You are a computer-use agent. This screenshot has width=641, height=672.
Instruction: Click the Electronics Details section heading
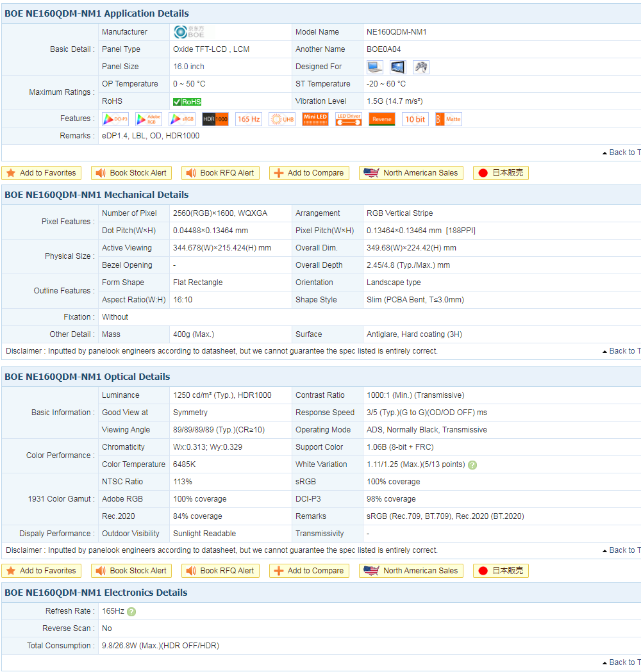click(x=96, y=593)
